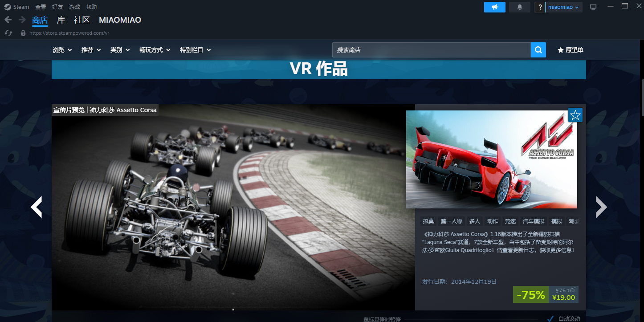The image size is (644, 322).
Task: Open the announcements megaphone button
Action: pyautogui.click(x=495, y=7)
